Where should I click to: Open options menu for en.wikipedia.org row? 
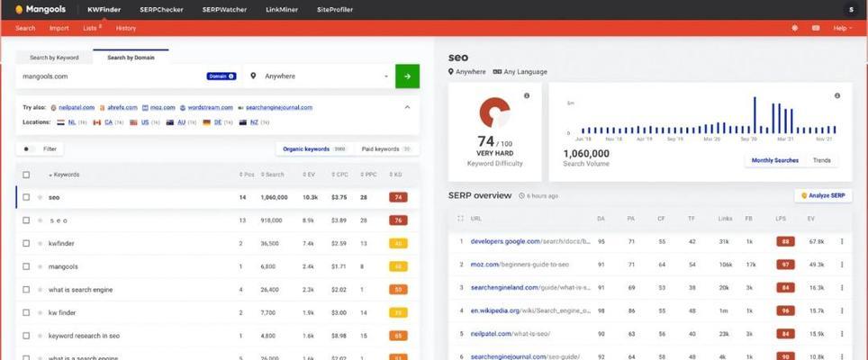pyautogui.click(x=842, y=310)
